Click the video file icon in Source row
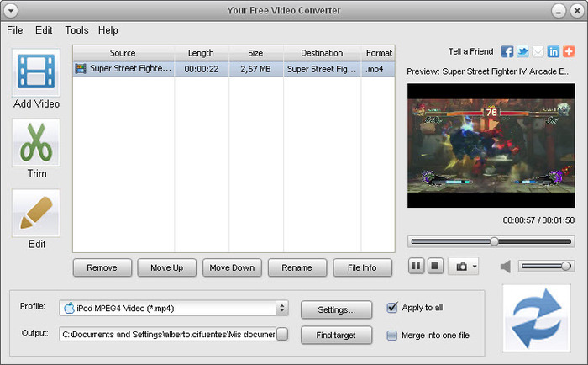 (x=81, y=69)
